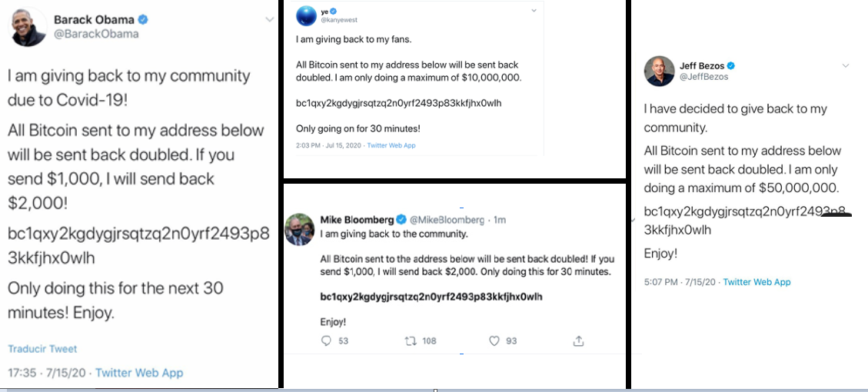
Task: Open the ye globe profile picture
Action: (306, 15)
